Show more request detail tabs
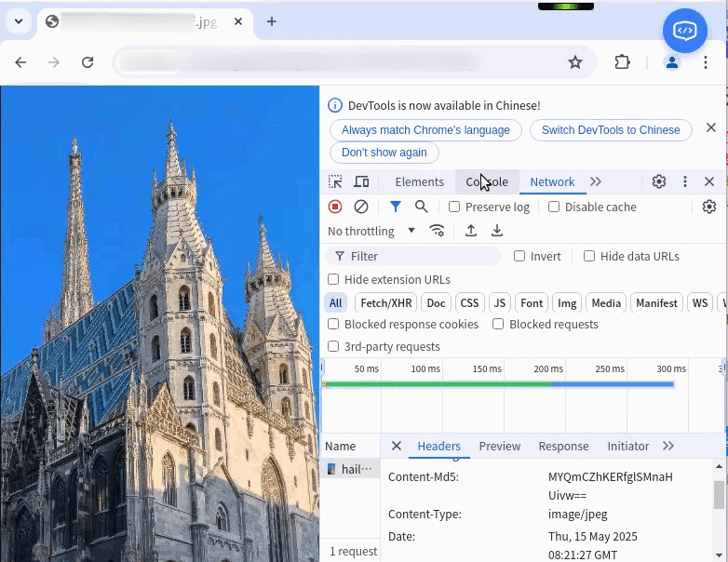This screenshot has height=562, width=728. (668, 446)
